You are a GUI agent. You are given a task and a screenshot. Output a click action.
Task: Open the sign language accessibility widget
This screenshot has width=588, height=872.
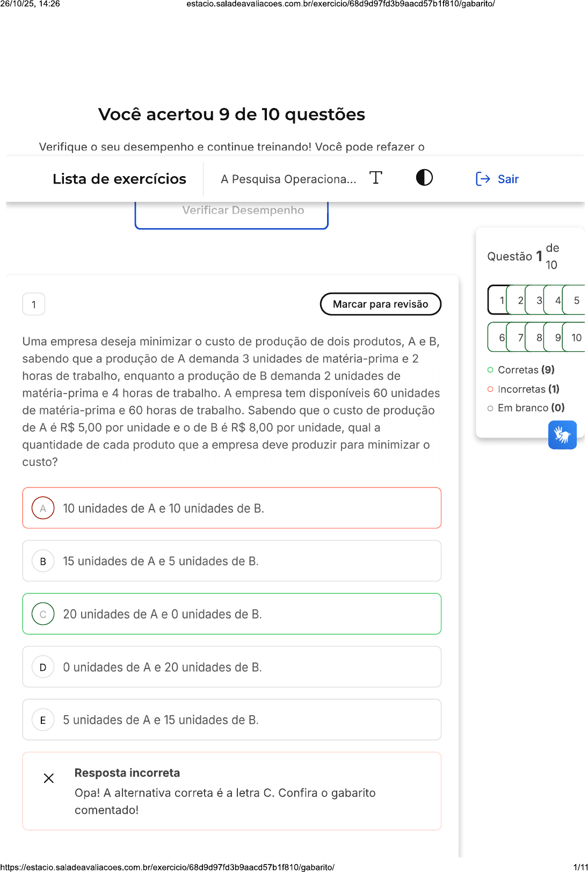(562, 434)
